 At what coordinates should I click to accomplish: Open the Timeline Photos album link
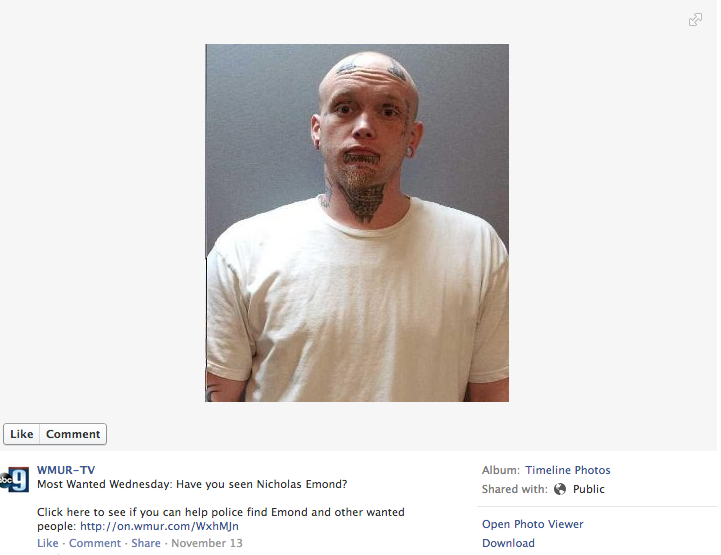tap(568, 470)
